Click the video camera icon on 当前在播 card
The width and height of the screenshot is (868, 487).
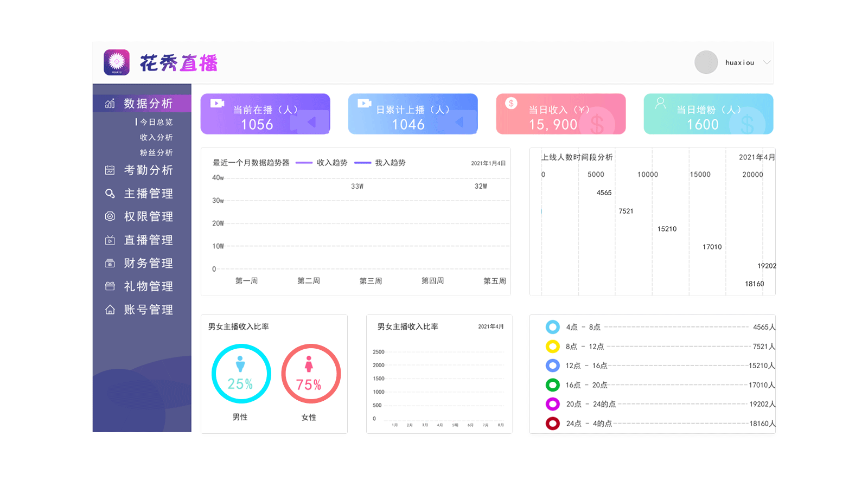click(x=218, y=103)
